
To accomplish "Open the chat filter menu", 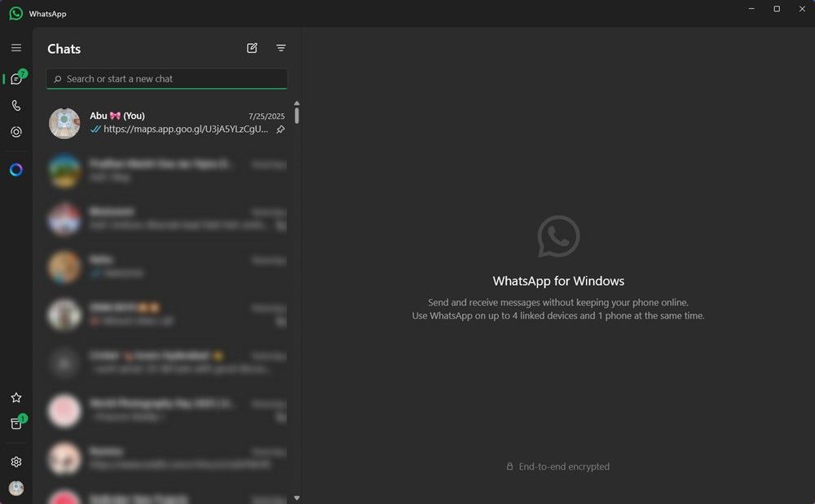I will [x=281, y=48].
